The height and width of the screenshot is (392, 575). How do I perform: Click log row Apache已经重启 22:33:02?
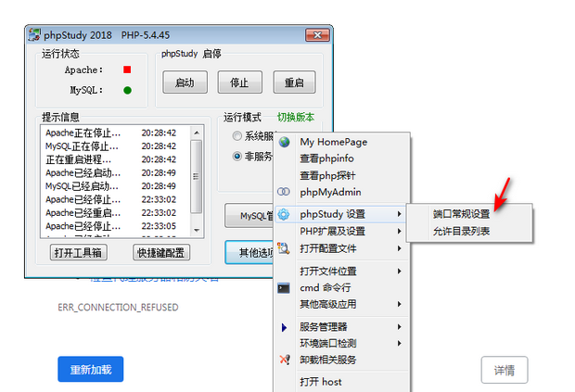pos(111,213)
